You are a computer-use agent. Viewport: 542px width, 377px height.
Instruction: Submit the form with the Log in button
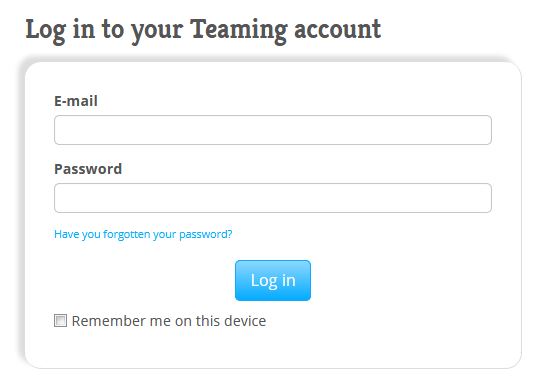273,280
